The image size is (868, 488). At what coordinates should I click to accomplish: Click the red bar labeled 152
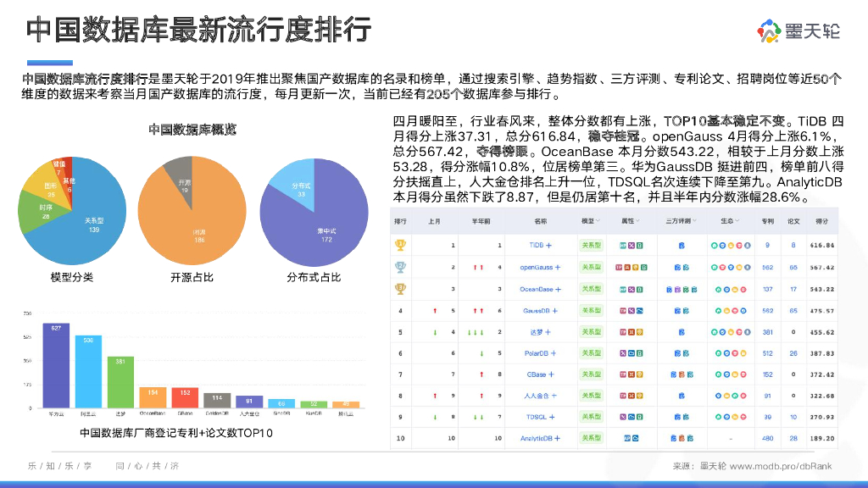[x=185, y=398]
